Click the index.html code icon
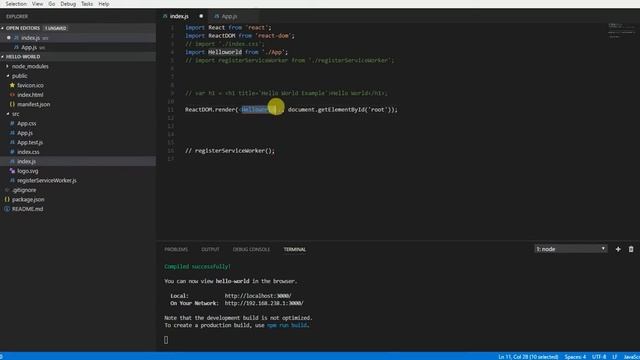 (12, 95)
